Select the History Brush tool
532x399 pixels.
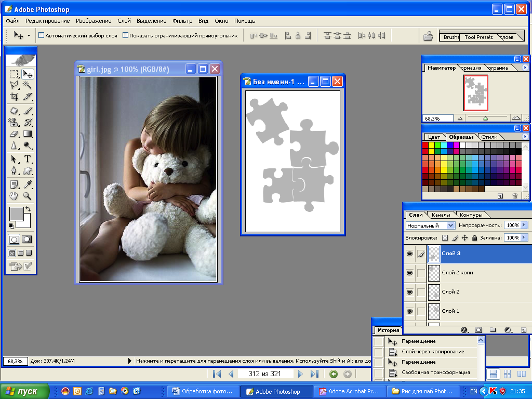click(28, 122)
